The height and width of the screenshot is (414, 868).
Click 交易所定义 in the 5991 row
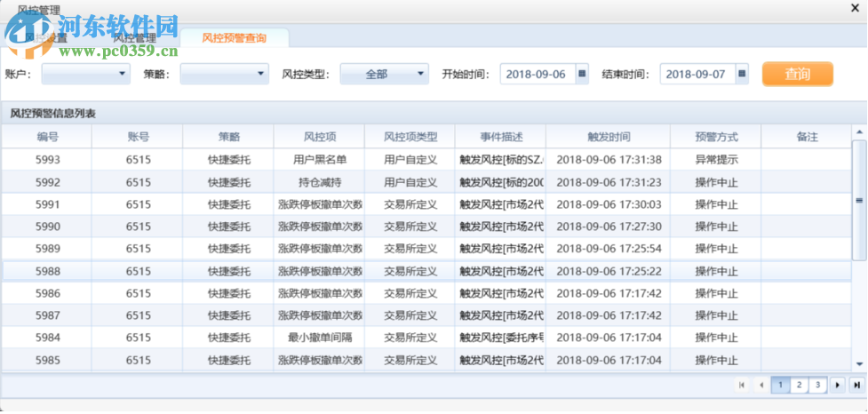[x=410, y=204]
